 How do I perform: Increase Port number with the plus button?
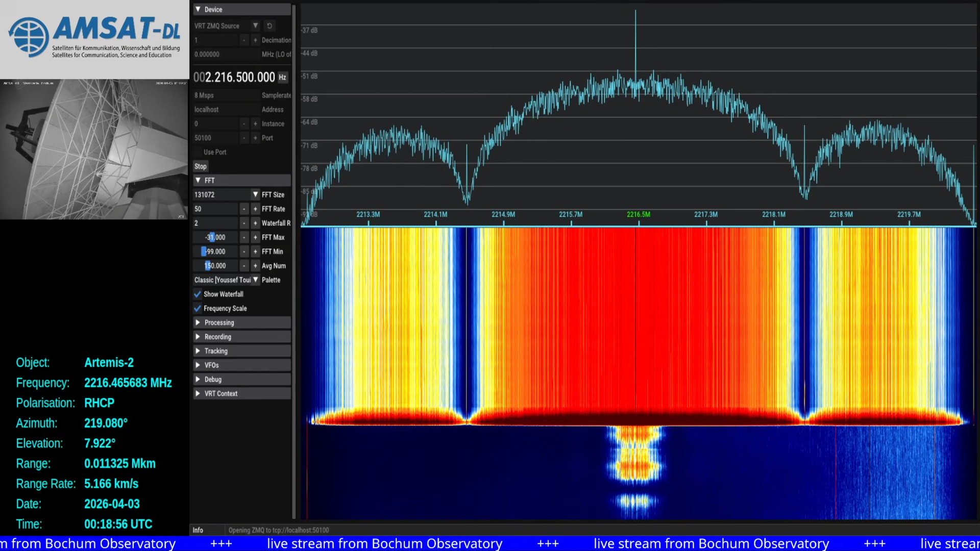[255, 138]
